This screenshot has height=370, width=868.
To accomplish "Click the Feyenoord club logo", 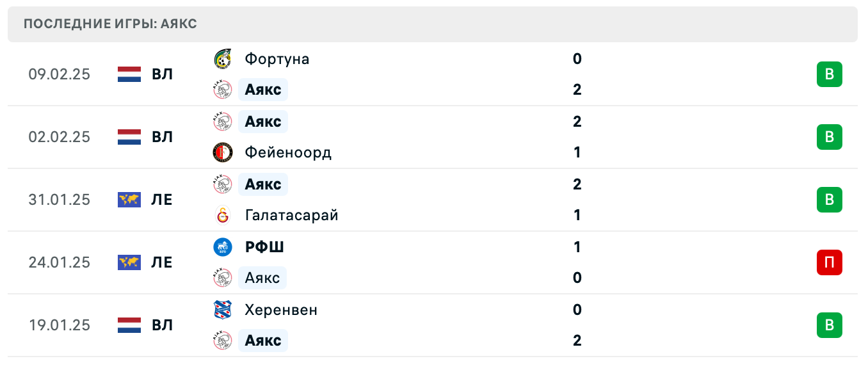I will (x=222, y=152).
